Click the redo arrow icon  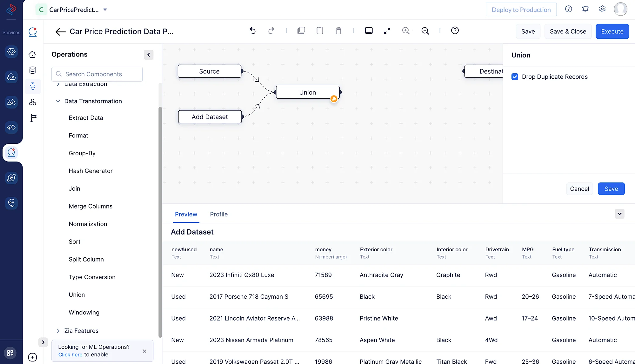[271, 31]
